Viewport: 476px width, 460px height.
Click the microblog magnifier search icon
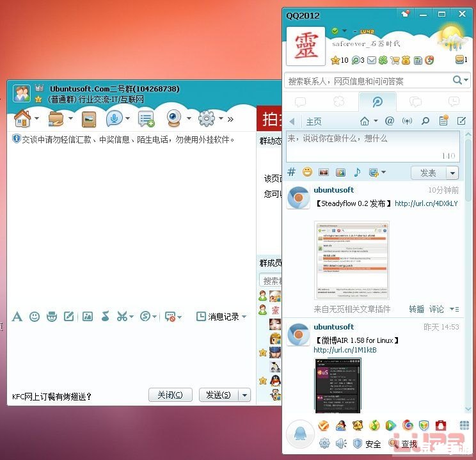coord(425,121)
